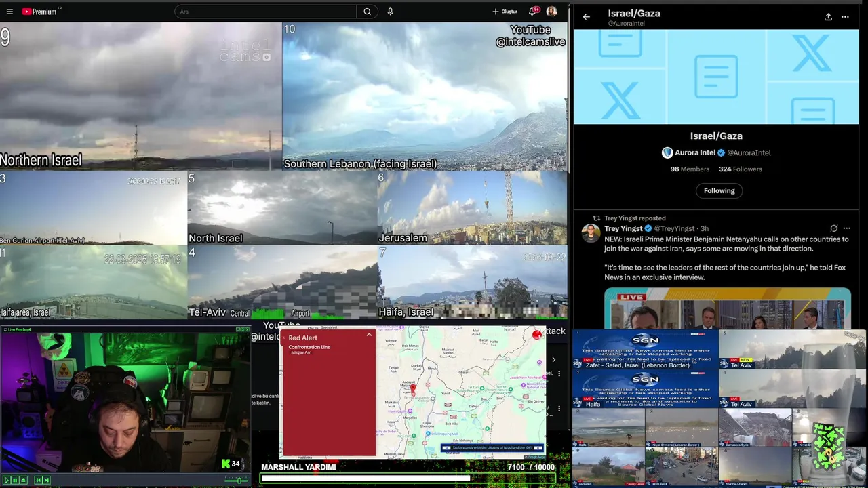This screenshot has height=488, width=868.
Task: Toggle the Following button
Action: click(719, 190)
